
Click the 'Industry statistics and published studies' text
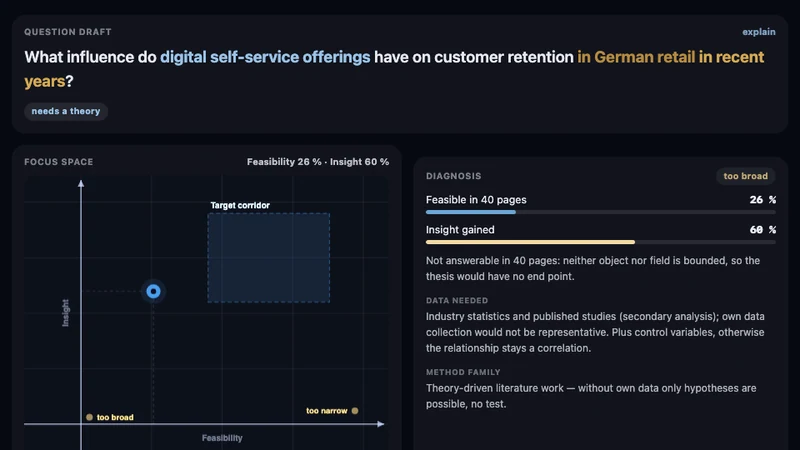[595, 332]
